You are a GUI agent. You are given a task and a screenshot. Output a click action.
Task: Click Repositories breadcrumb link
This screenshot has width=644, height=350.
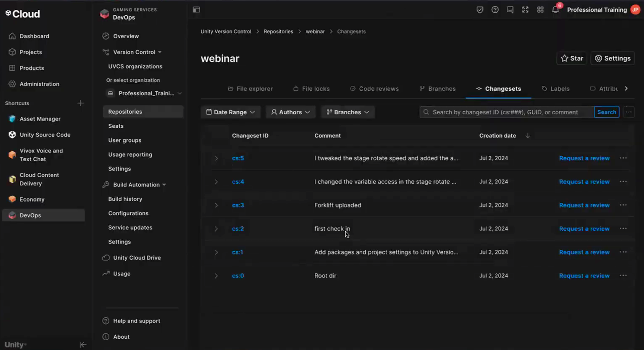278,32
